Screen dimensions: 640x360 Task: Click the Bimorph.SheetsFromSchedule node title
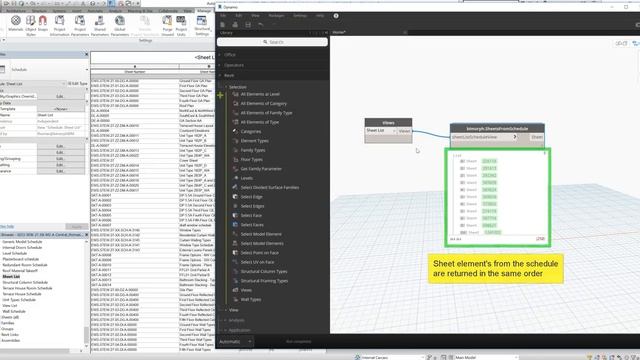click(x=497, y=128)
